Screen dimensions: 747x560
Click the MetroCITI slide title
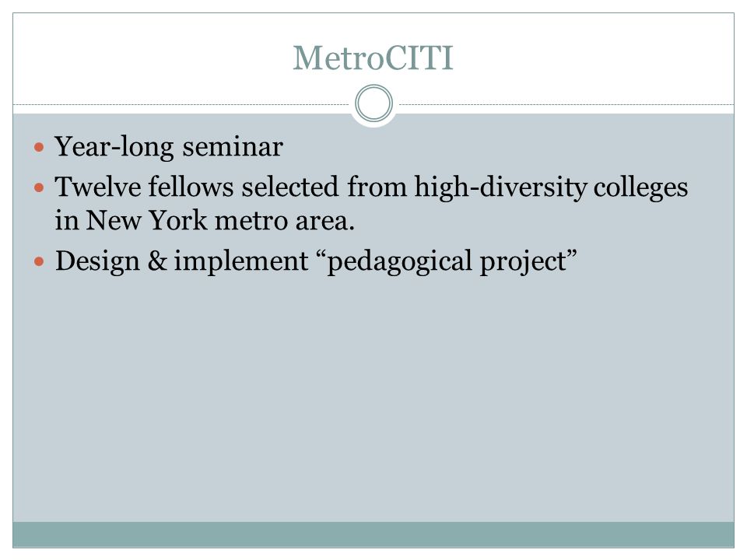373,58
